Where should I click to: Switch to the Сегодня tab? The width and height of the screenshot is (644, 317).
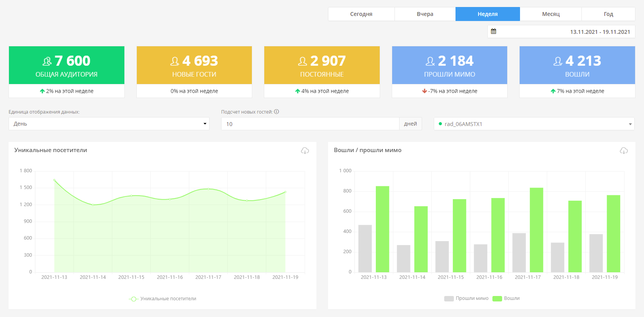[x=361, y=14]
